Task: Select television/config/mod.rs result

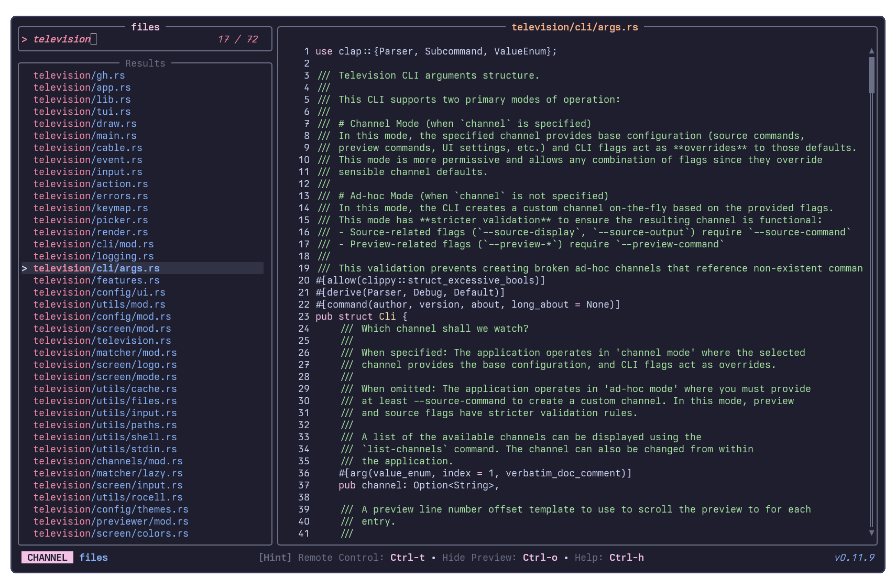Action: 102,317
